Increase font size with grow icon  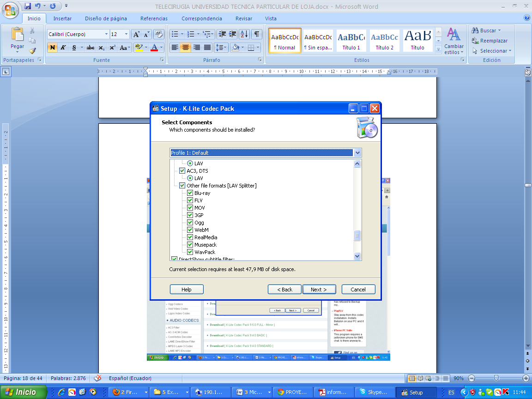(x=136, y=34)
